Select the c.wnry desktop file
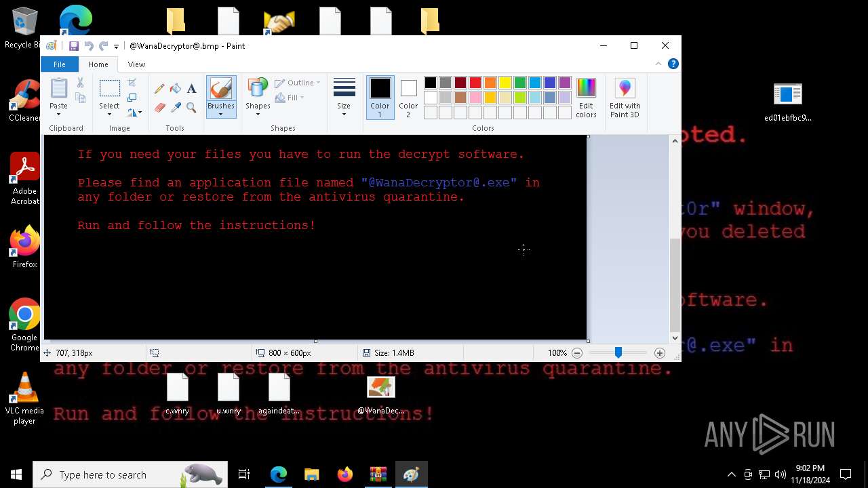Viewport: 868px width, 488px height. 177,395
